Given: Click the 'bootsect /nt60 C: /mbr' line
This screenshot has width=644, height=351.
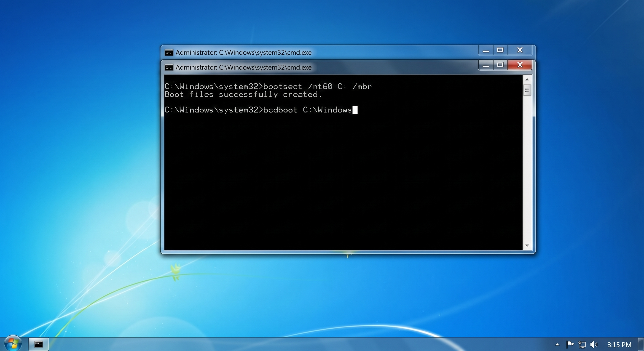Looking at the screenshot, I should pyautogui.click(x=268, y=86).
